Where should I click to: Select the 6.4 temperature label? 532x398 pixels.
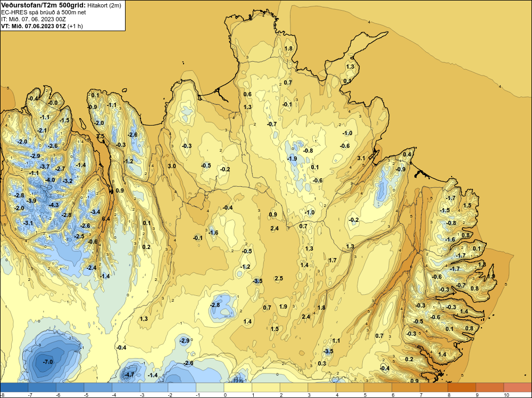coord(106,219)
